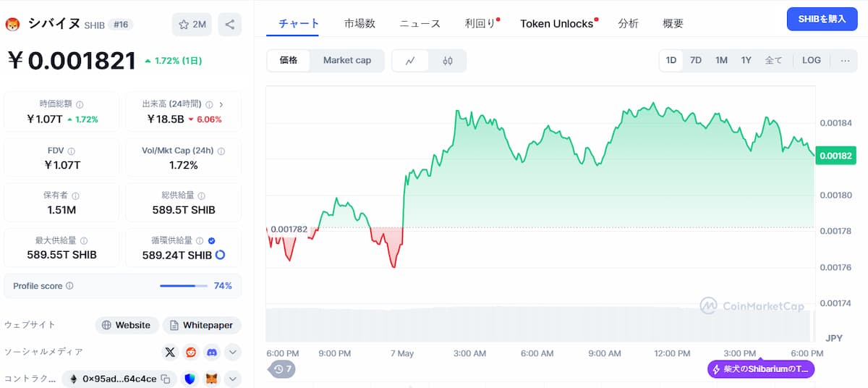Viewport: 868px width, 388px height.
Task: Click the share icon next to watchlist
Action: point(229,25)
